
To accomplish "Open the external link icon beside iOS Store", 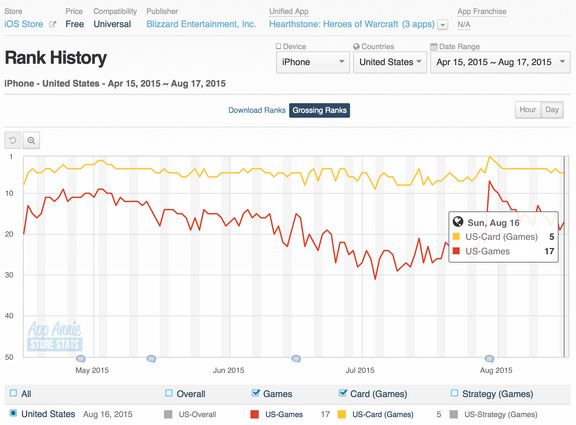I will [53, 24].
